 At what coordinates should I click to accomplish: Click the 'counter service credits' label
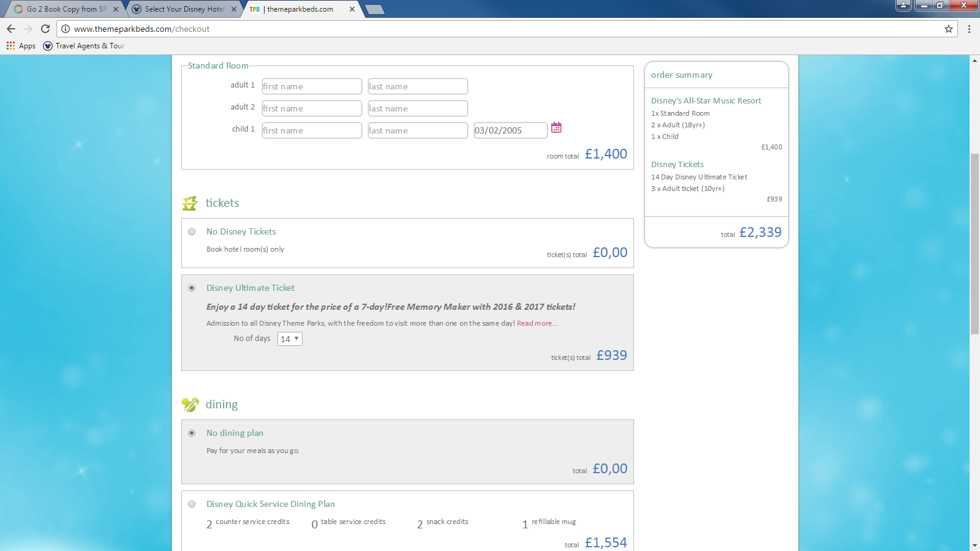click(252, 522)
